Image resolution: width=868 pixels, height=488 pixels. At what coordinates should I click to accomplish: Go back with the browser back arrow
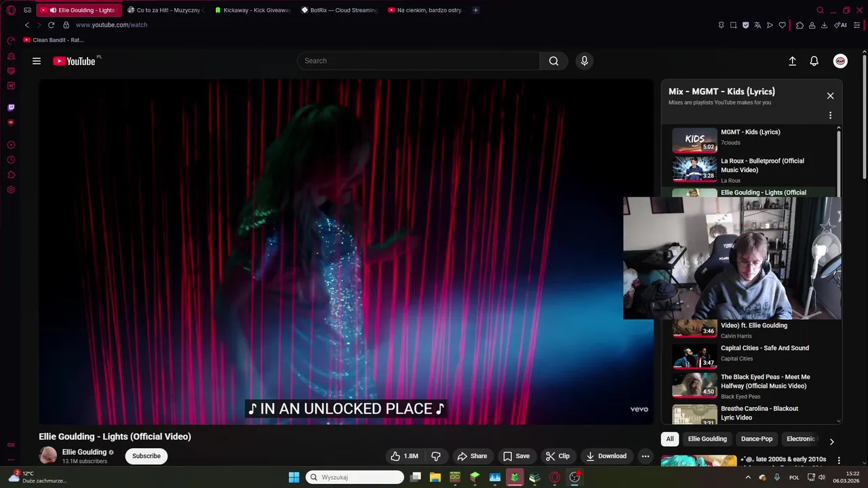[27, 25]
